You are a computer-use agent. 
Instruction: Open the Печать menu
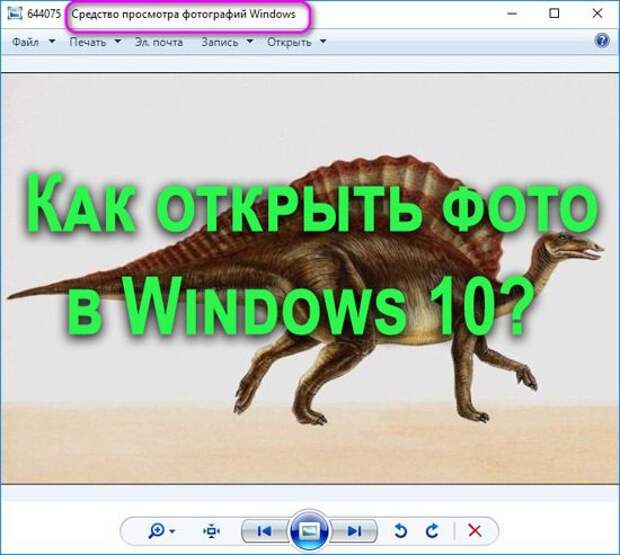tap(88, 42)
